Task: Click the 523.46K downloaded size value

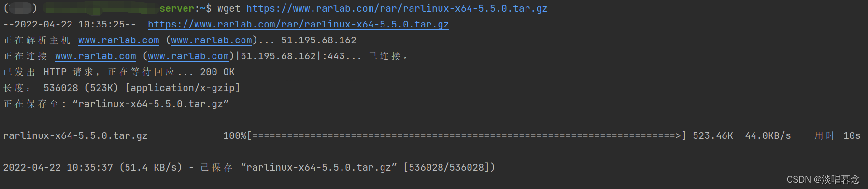Action: point(713,136)
